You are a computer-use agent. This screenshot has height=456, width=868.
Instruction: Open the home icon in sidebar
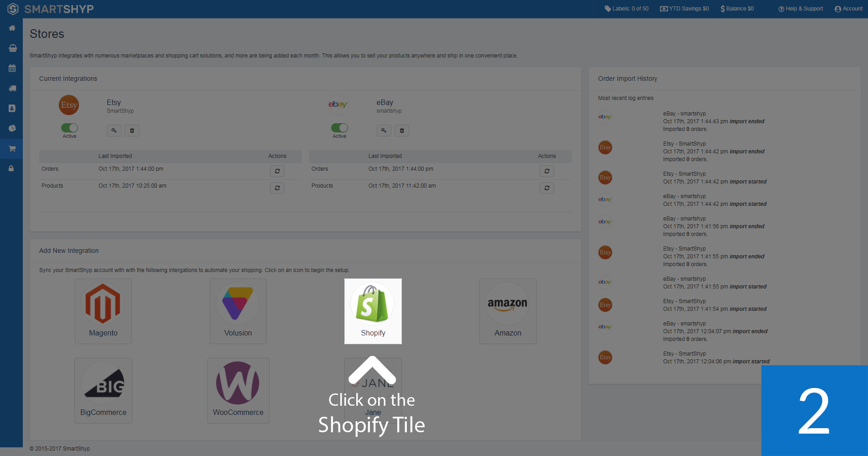click(12, 28)
